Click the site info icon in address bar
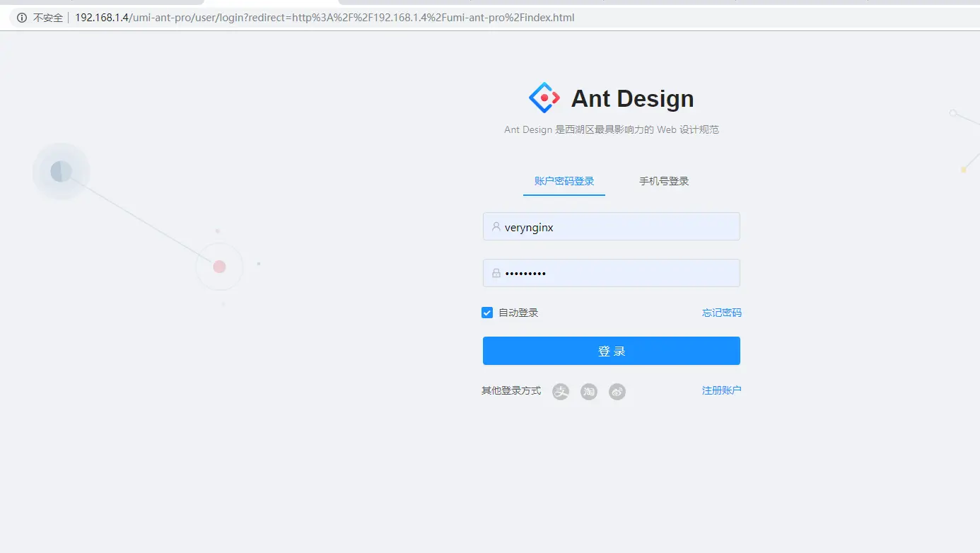The image size is (980, 553). (x=22, y=18)
